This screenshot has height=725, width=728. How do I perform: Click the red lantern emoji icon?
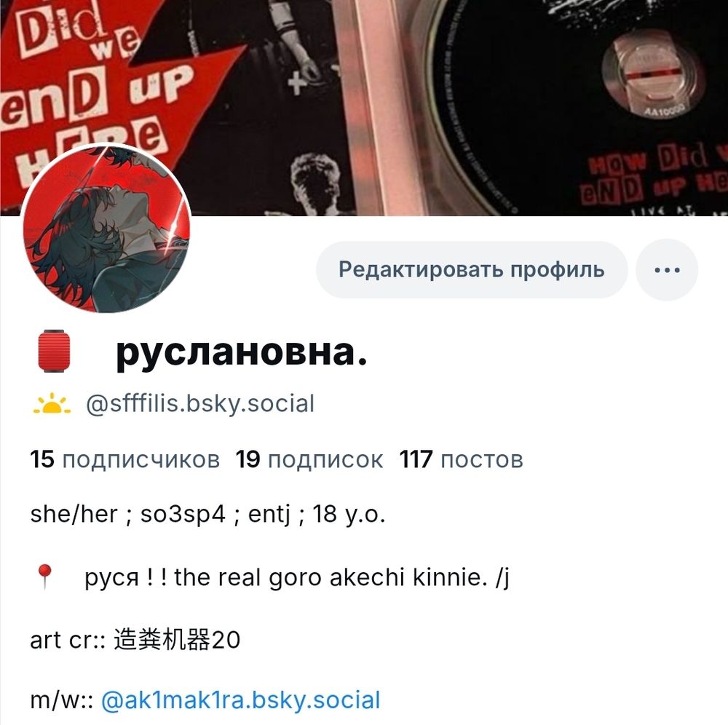click(54, 351)
